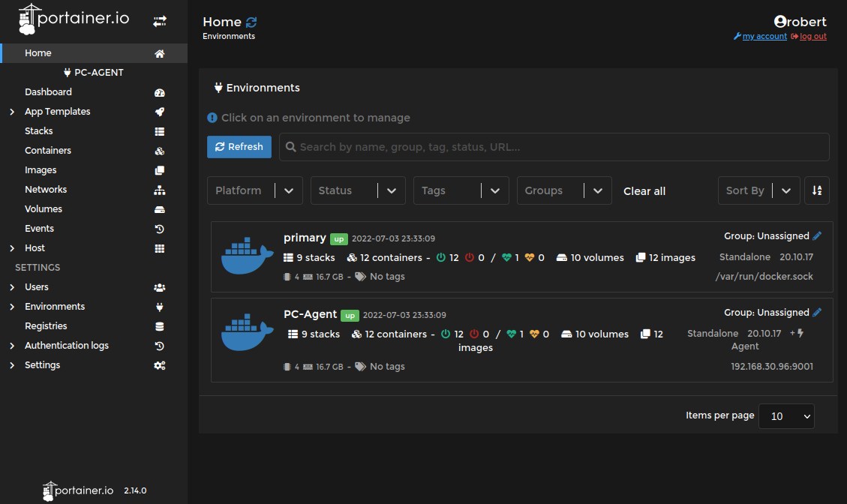This screenshot has height=504, width=847.
Task: Edit PC-Agent environment with pencil icon
Action: [817, 313]
